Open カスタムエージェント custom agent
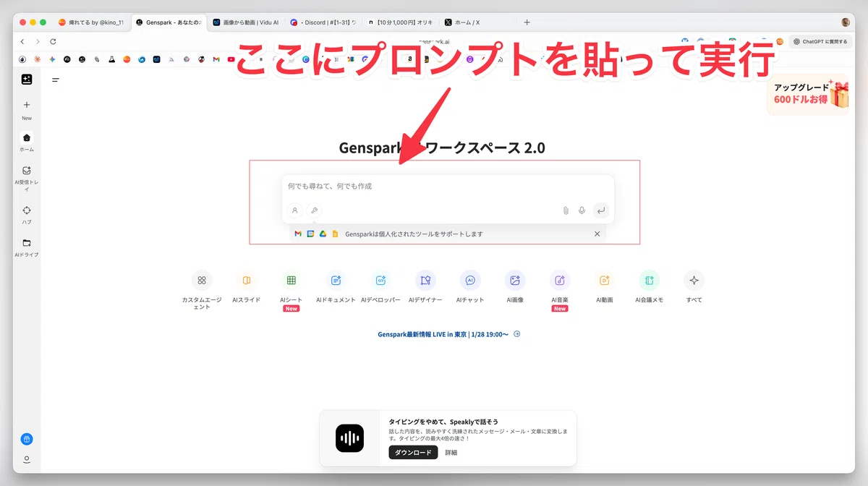The height and width of the screenshot is (486, 868). pos(202,280)
